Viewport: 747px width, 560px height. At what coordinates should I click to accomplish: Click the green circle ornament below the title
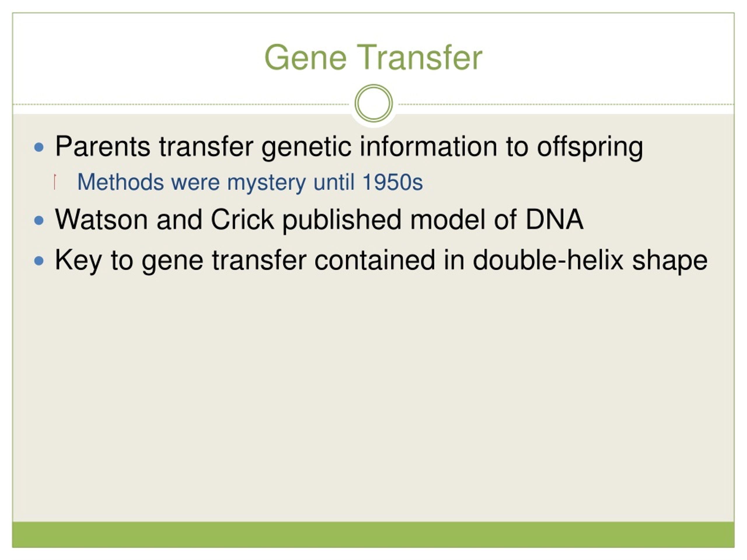click(373, 103)
